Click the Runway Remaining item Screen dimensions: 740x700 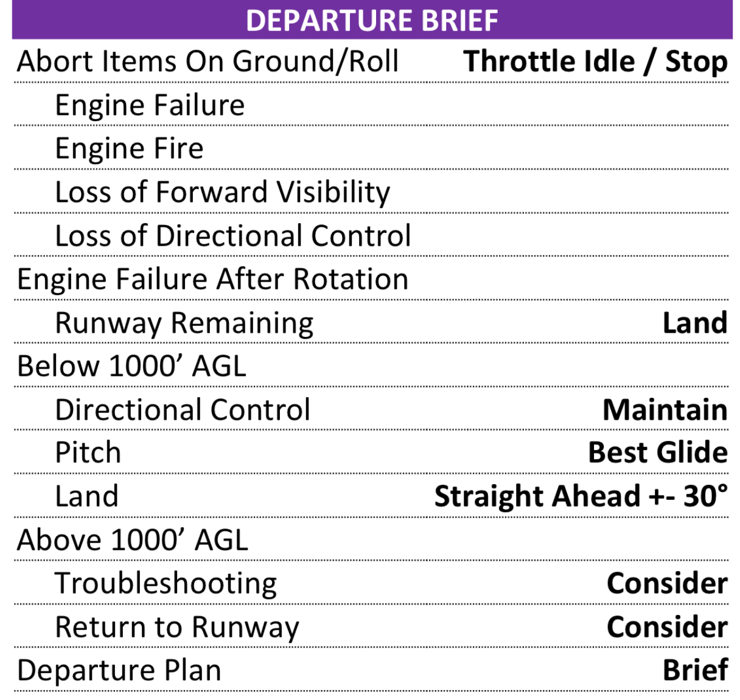(x=184, y=323)
